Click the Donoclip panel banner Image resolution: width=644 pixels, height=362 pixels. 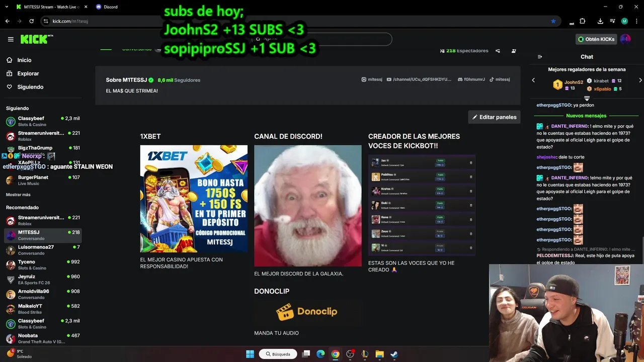[307, 312]
